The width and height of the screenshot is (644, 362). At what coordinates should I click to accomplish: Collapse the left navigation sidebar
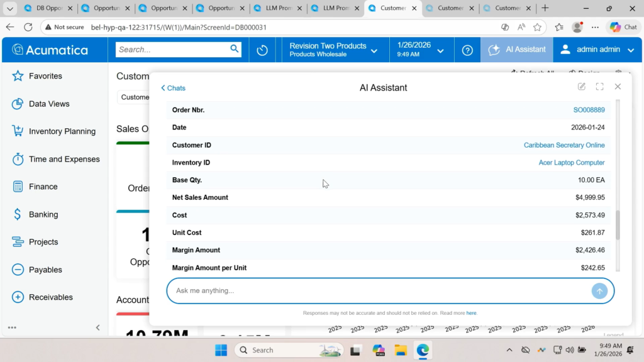(x=97, y=327)
